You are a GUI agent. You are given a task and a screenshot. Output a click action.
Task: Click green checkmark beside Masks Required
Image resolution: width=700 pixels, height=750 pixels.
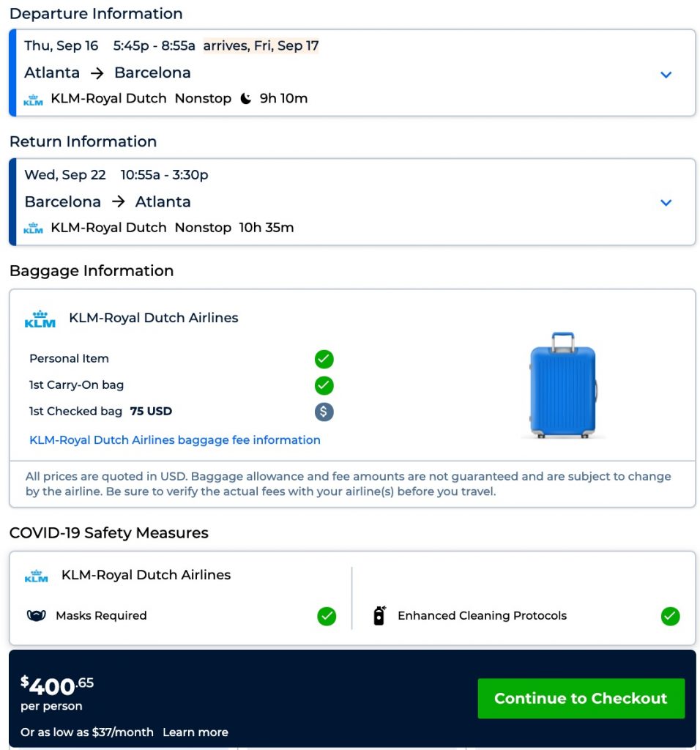327,617
